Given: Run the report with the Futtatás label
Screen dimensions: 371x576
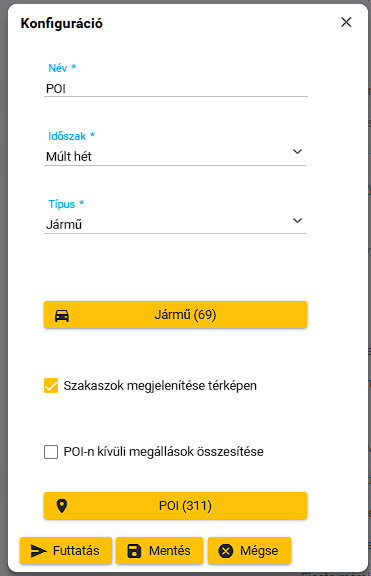Looking at the screenshot, I should pyautogui.click(x=76, y=551).
